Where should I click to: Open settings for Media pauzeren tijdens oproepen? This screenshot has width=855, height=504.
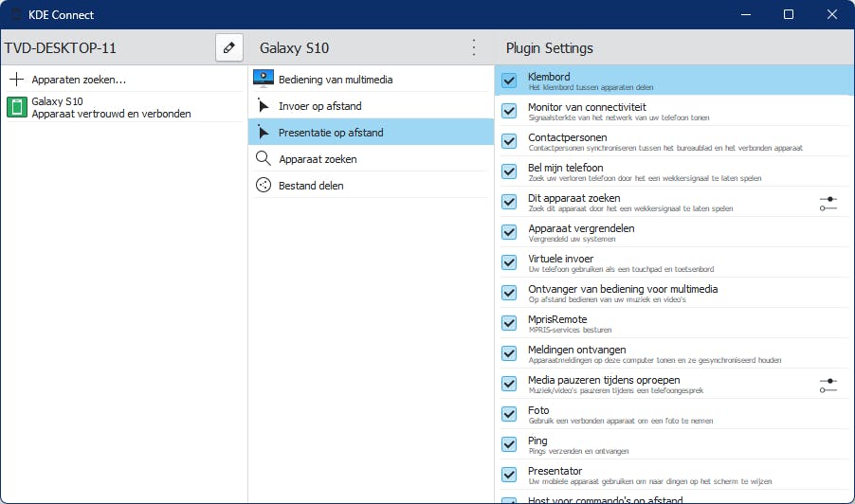point(828,384)
